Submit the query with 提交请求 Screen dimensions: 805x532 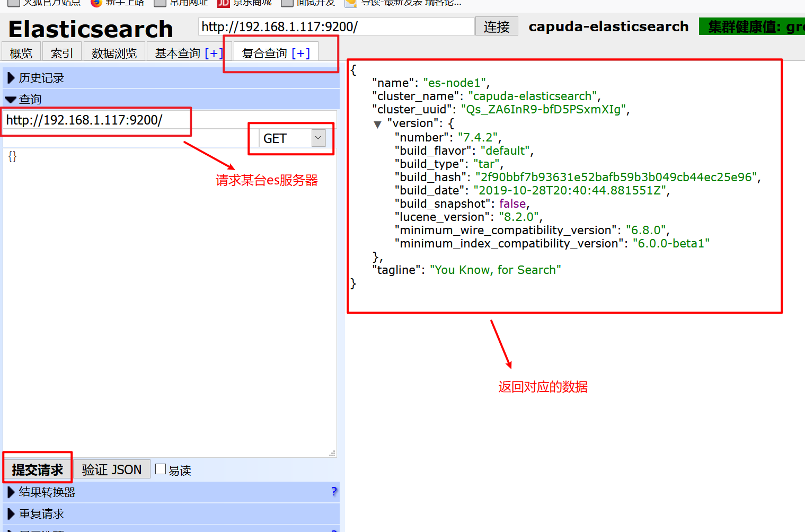point(37,469)
